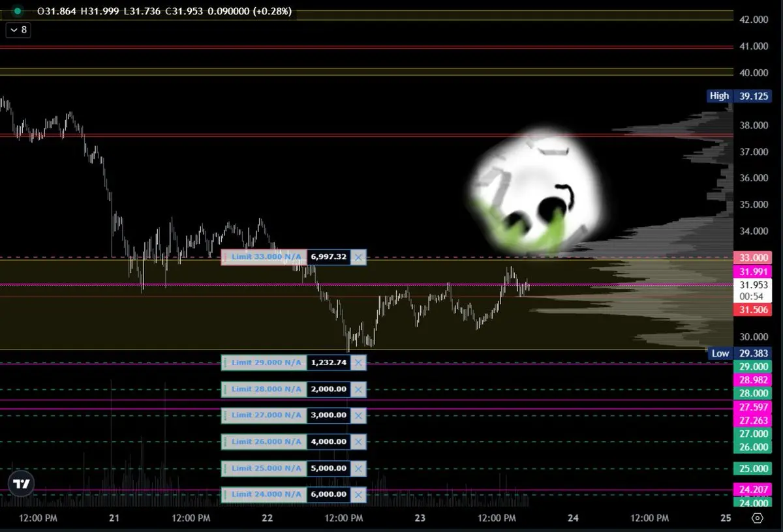Select the Limit 27.000 N/A order label

[264, 415]
